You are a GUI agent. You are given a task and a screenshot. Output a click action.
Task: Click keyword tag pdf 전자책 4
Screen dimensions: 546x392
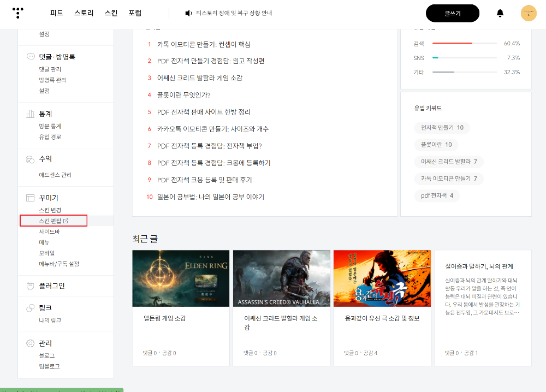point(437,195)
